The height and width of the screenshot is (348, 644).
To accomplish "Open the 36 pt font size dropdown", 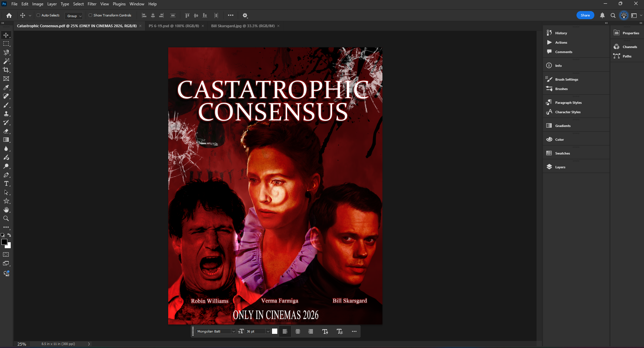I will point(268,332).
